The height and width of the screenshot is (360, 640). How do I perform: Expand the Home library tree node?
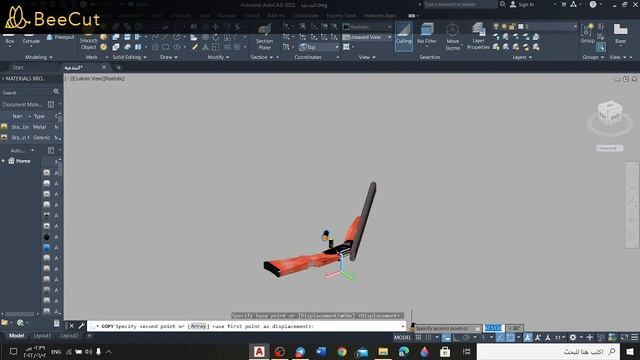(x=3, y=161)
